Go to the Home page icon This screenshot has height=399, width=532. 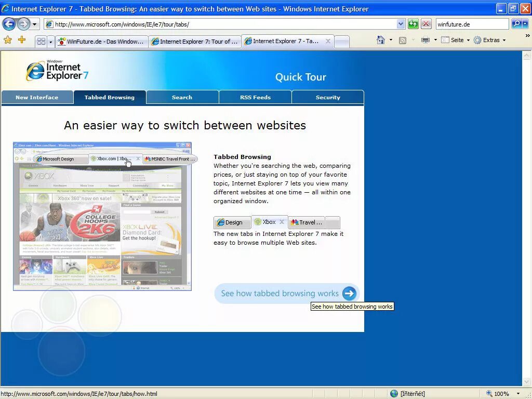[x=381, y=40]
